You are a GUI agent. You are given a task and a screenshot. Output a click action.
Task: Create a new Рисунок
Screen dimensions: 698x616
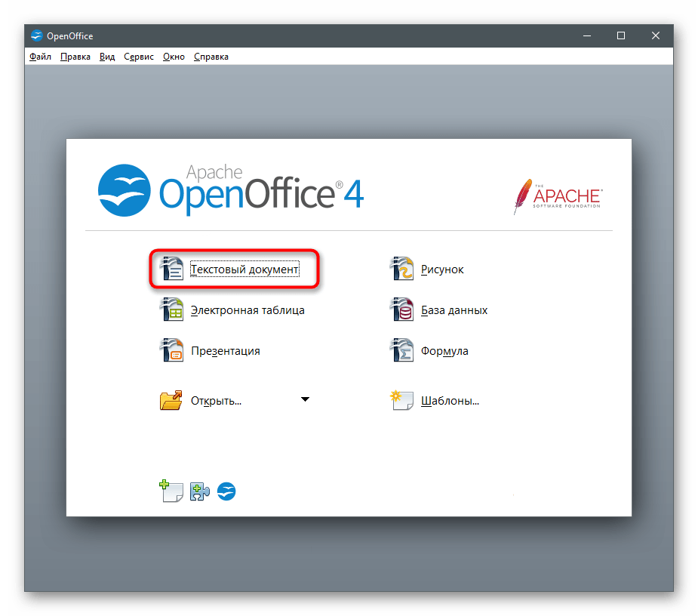(x=442, y=269)
